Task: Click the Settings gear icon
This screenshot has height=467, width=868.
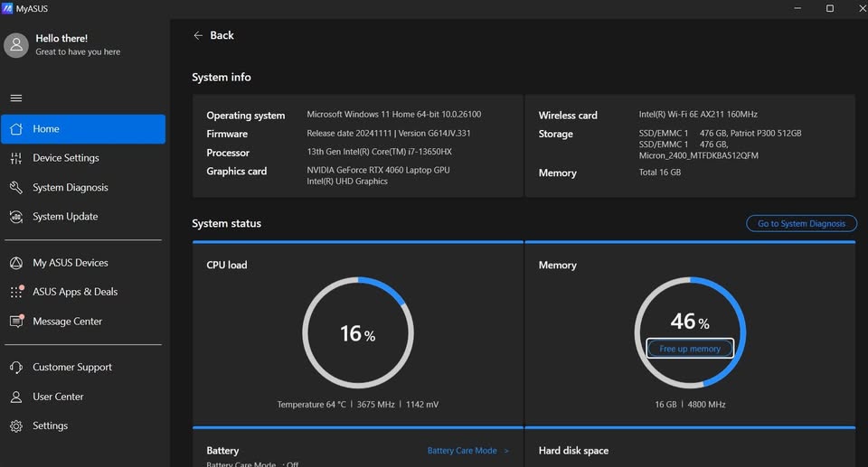Action: pos(16,426)
